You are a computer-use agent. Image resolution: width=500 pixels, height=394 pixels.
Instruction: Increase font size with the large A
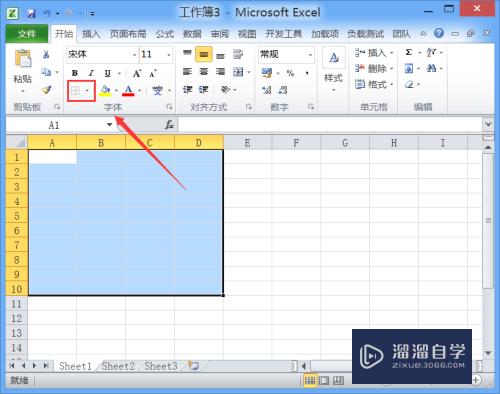[137, 73]
